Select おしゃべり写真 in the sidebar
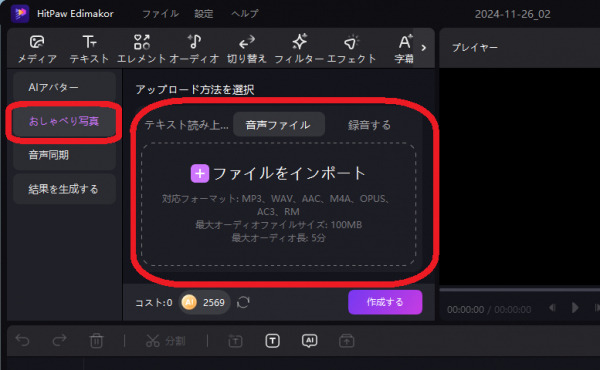Viewport: 600px width, 370px height. pyautogui.click(x=64, y=121)
